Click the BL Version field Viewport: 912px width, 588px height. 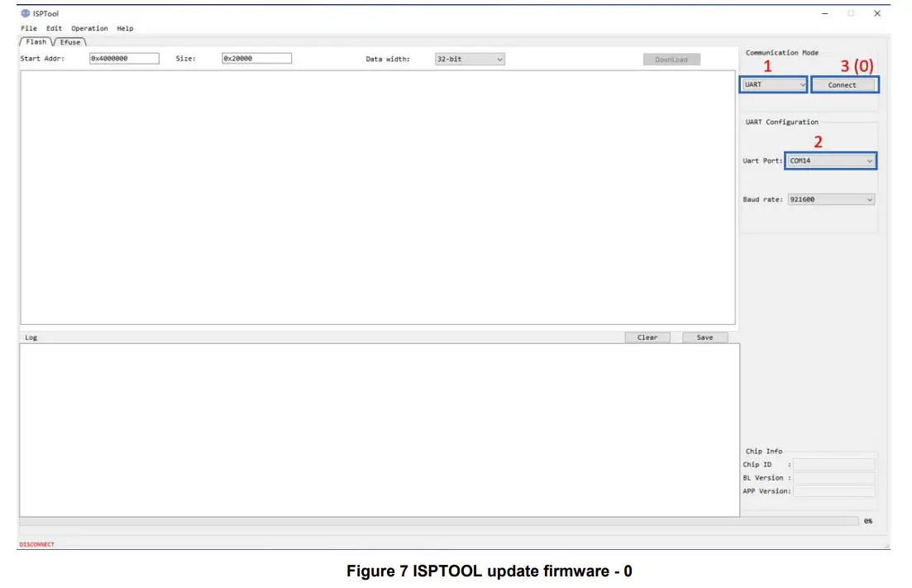834,478
